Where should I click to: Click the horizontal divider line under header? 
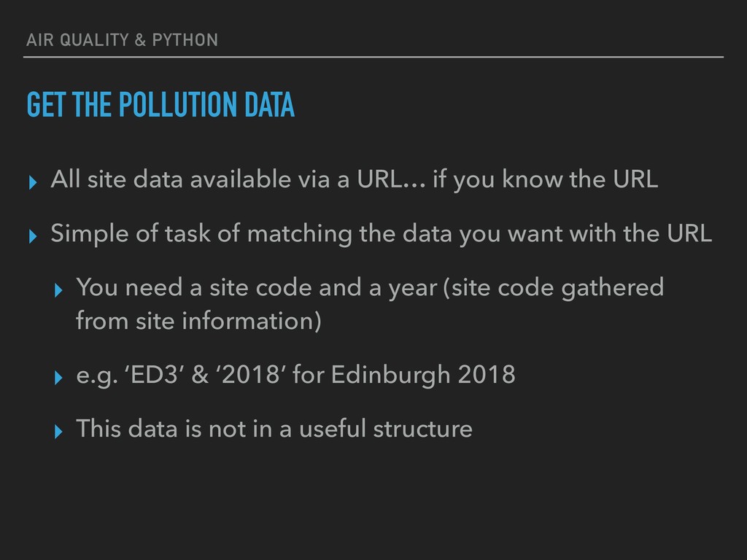click(373, 57)
